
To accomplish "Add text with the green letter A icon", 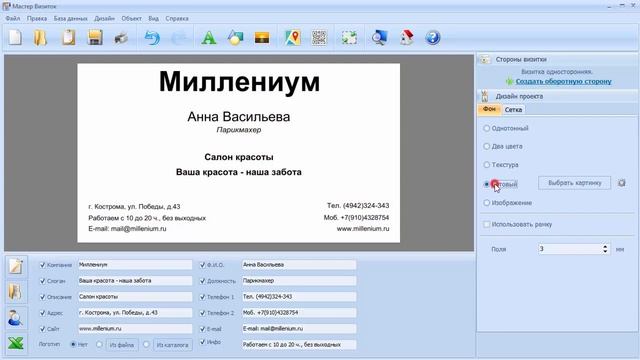I will pos(209,38).
